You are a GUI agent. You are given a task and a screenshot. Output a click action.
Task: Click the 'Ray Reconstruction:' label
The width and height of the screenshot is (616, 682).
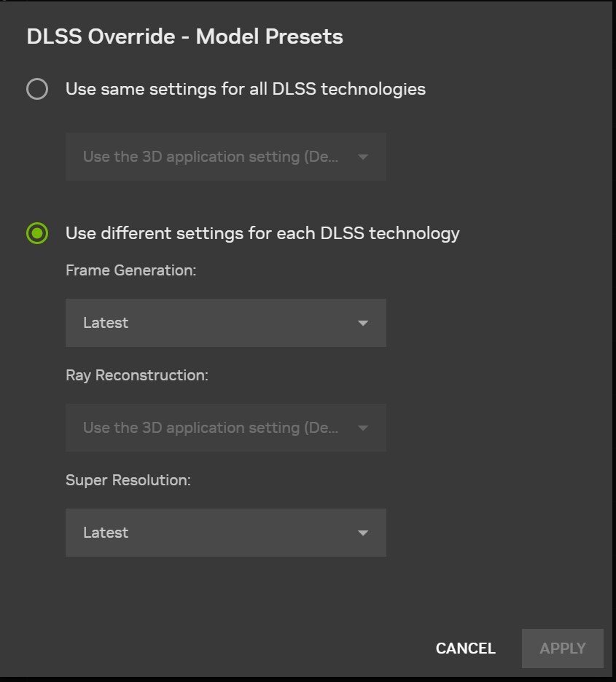(137, 375)
